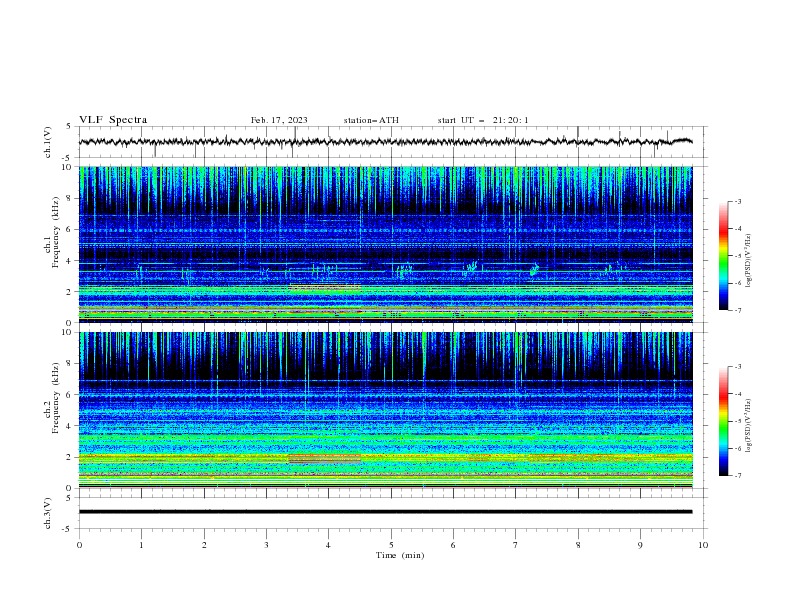Select the date text "Feb. 17, 2023"

(x=279, y=120)
